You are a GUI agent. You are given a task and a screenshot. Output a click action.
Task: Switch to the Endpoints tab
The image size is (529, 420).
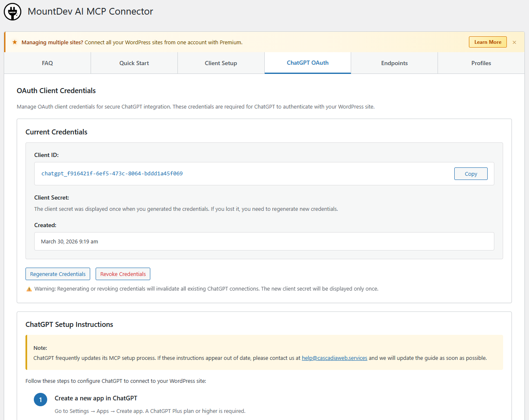click(394, 63)
